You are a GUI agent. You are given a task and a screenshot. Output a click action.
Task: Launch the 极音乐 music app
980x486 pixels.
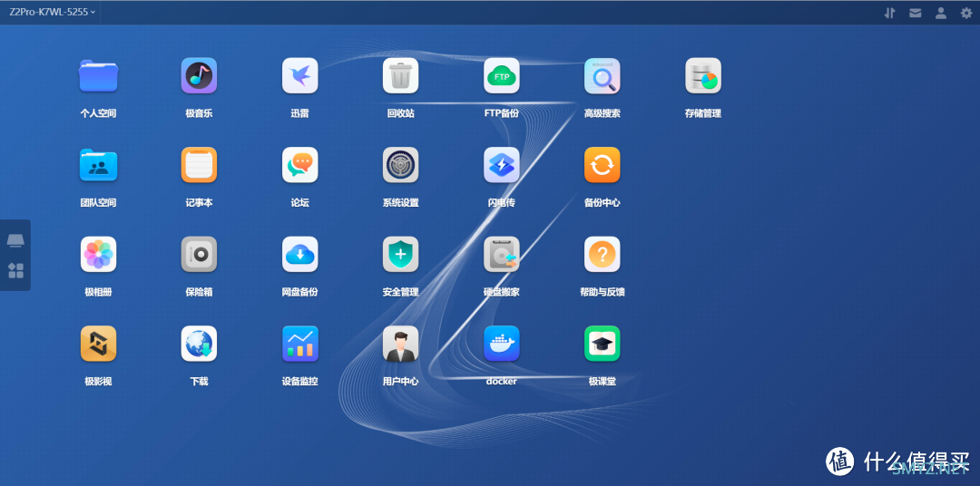click(x=199, y=75)
